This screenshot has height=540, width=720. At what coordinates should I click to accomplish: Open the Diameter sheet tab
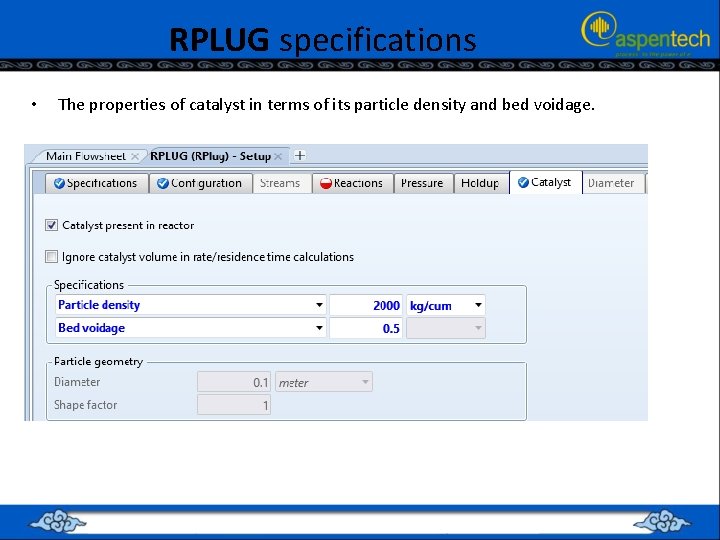(613, 183)
